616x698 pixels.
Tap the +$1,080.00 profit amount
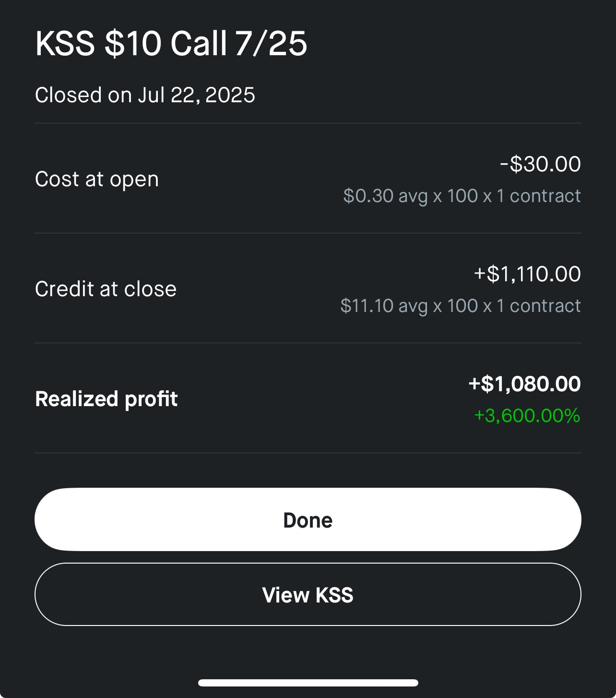point(524,384)
